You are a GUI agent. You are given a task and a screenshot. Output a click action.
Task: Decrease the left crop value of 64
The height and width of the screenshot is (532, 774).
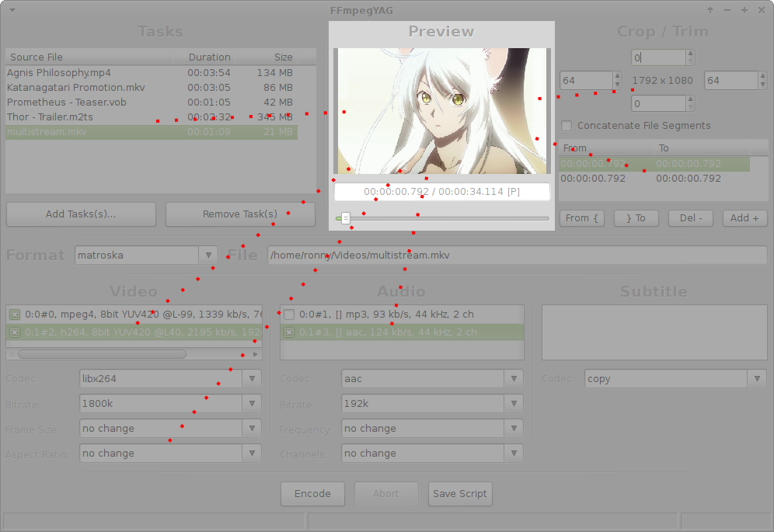click(x=617, y=85)
